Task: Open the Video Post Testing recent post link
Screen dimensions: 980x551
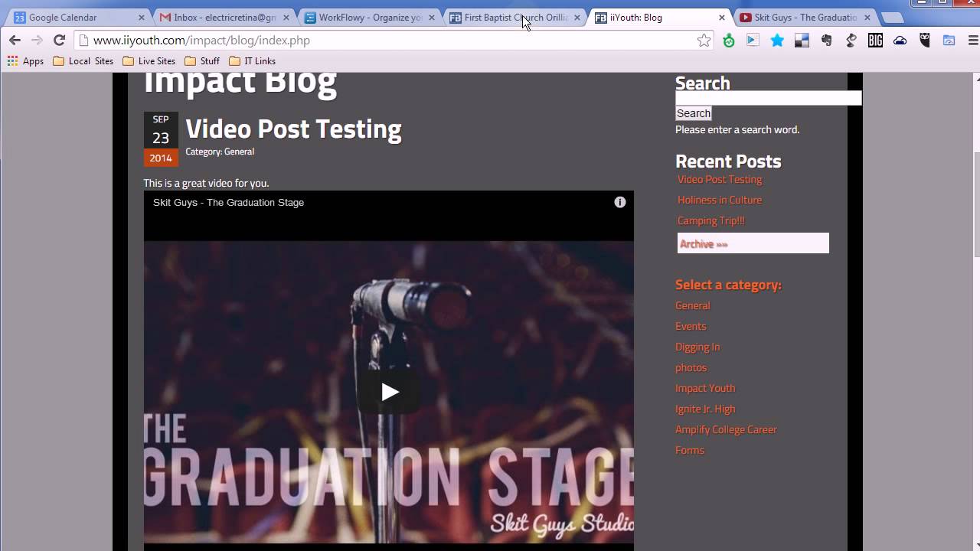Action: point(720,179)
